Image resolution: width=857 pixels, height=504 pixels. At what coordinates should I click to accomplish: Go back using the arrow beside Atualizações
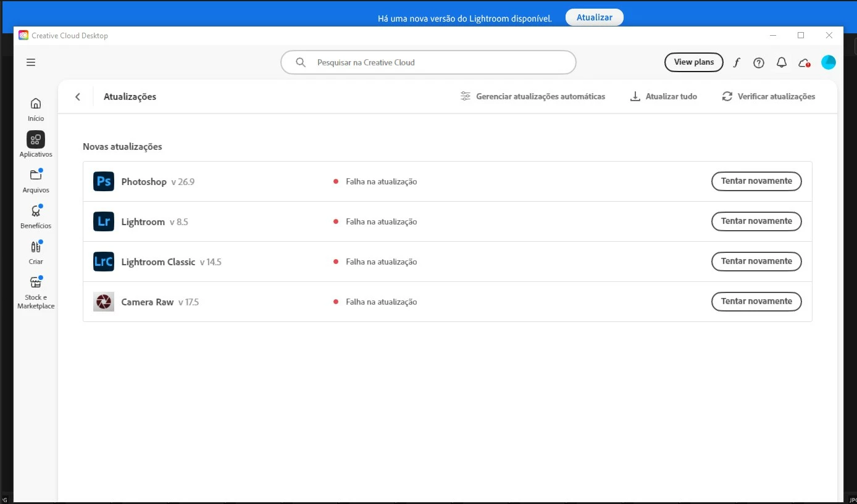78,97
